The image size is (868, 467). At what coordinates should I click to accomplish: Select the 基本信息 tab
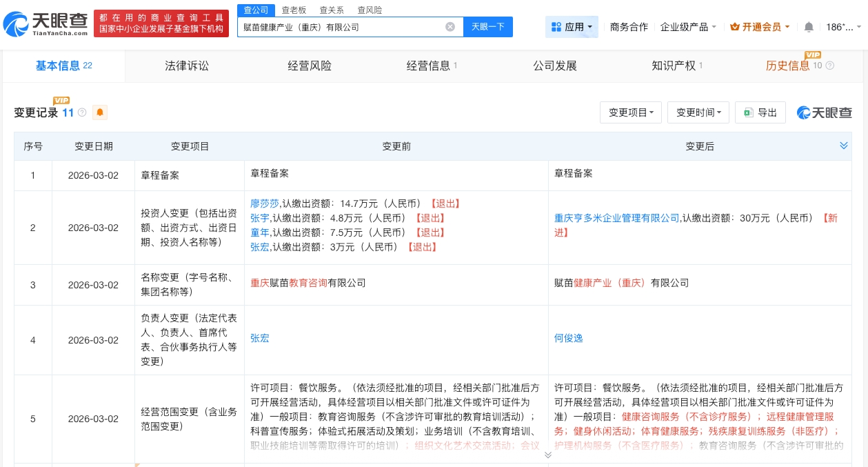pos(63,66)
